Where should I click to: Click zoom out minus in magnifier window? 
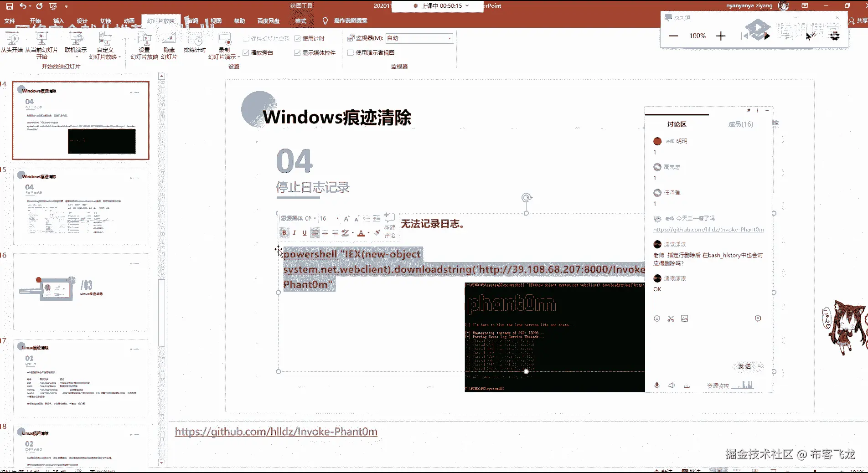(673, 36)
